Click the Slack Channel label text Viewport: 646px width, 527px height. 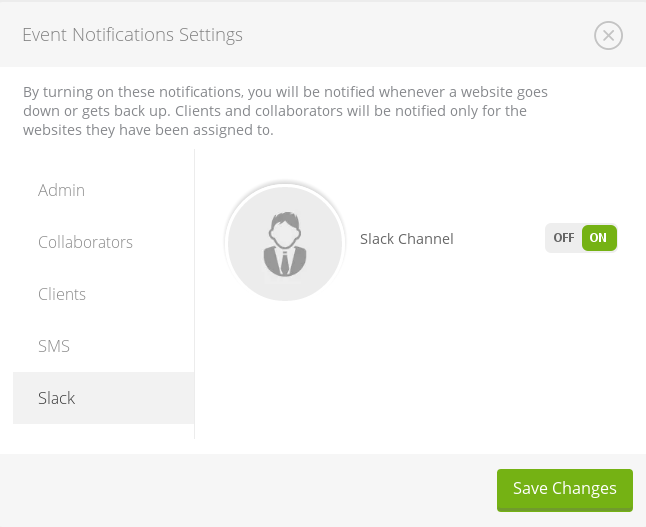click(x=406, y=239)
